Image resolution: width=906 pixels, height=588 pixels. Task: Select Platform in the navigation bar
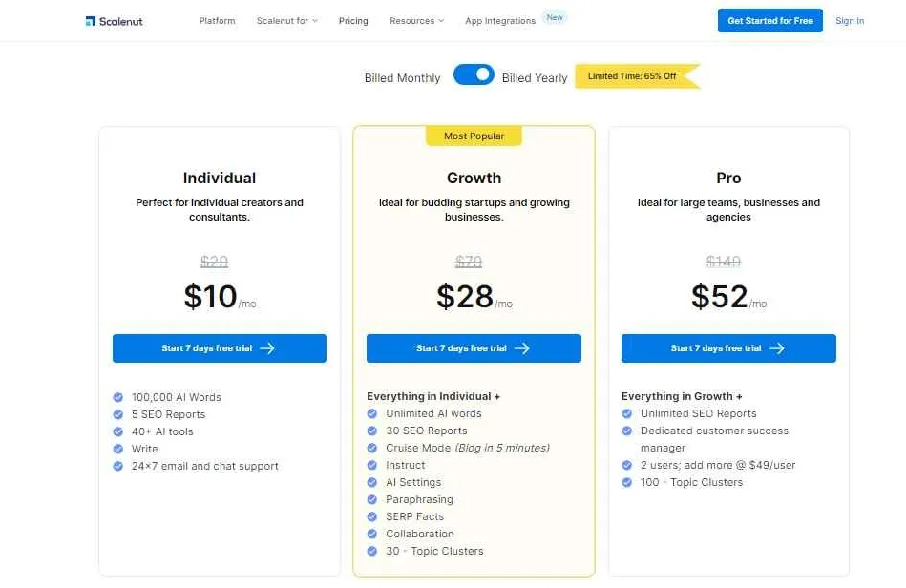(x=217, y=19)
